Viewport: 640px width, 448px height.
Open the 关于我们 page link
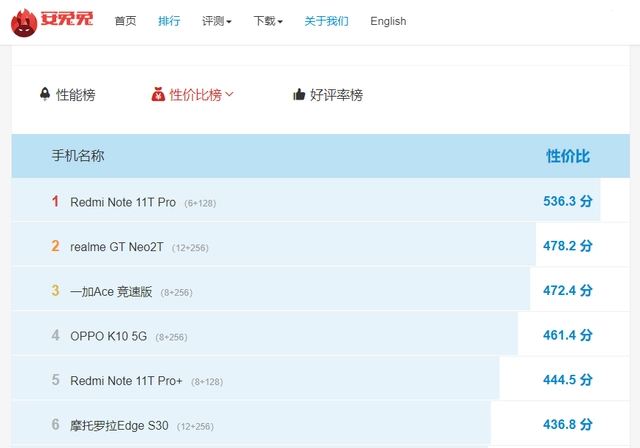[x=326, y=21]
